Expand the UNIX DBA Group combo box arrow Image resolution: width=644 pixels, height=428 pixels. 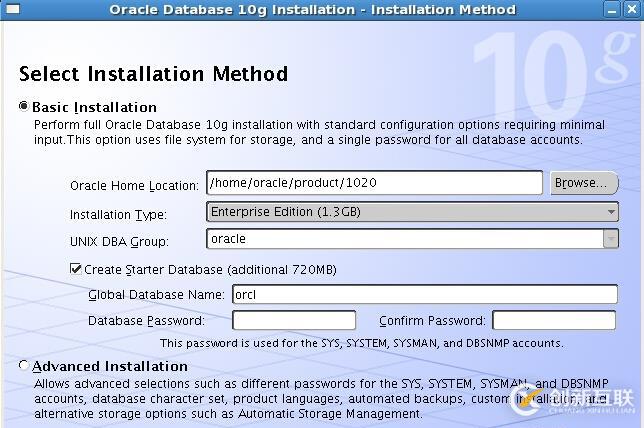[x=610, y=239]
